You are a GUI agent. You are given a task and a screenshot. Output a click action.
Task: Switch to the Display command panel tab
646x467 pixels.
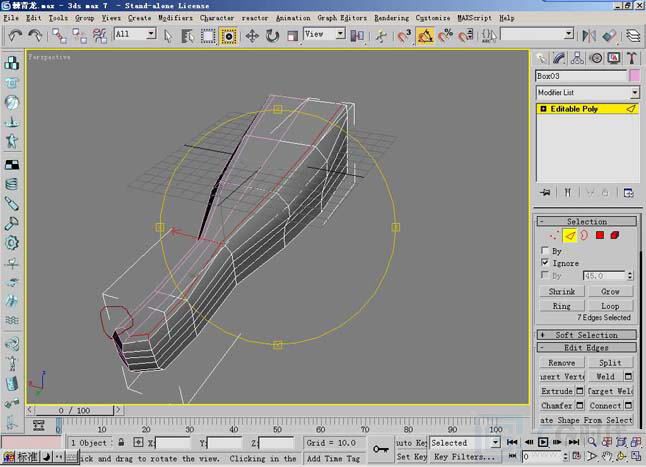[x=614, y=58]
